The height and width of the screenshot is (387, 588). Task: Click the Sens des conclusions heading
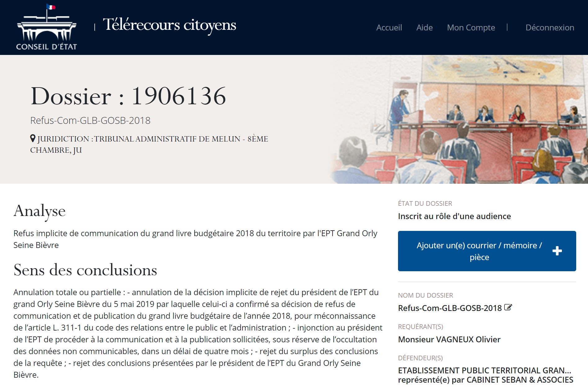85,270
